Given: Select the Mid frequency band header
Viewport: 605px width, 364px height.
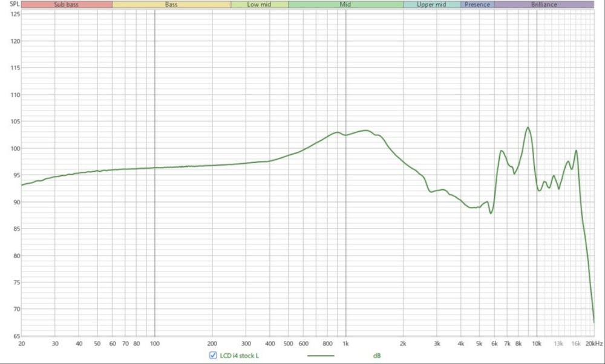Looking at the screenshot, I should [x=345, y=5].
